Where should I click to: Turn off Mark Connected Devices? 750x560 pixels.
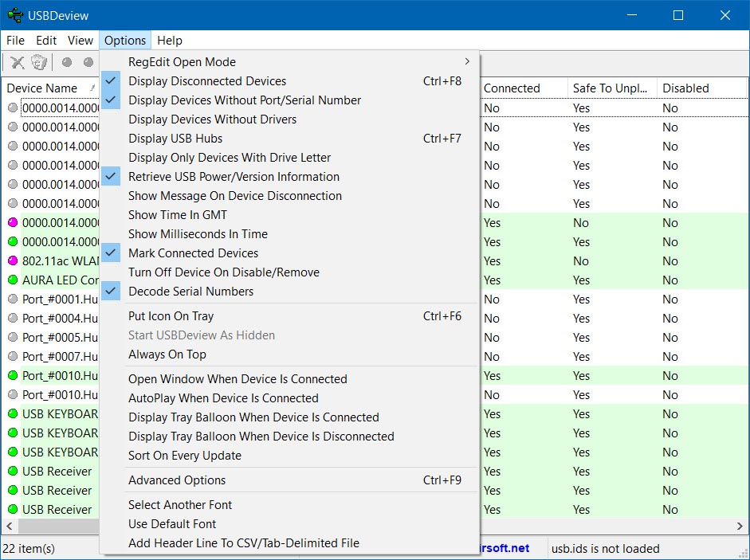[289, 253]
